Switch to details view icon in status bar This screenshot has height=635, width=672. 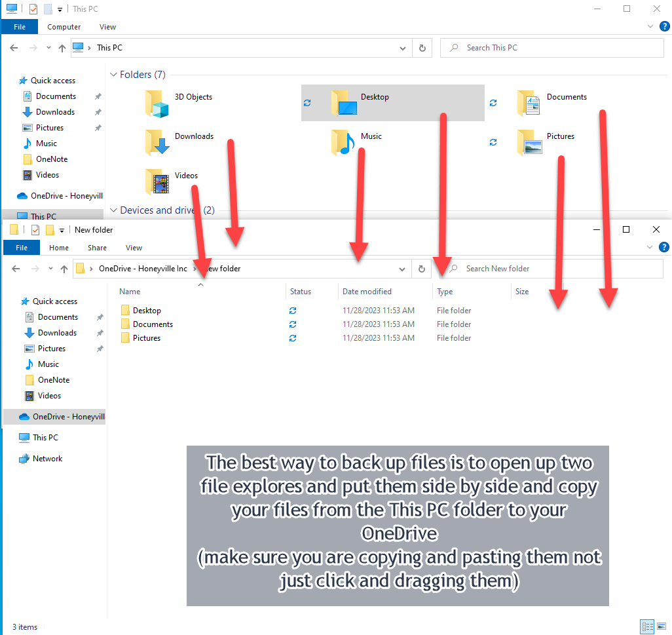pos(647,627)
